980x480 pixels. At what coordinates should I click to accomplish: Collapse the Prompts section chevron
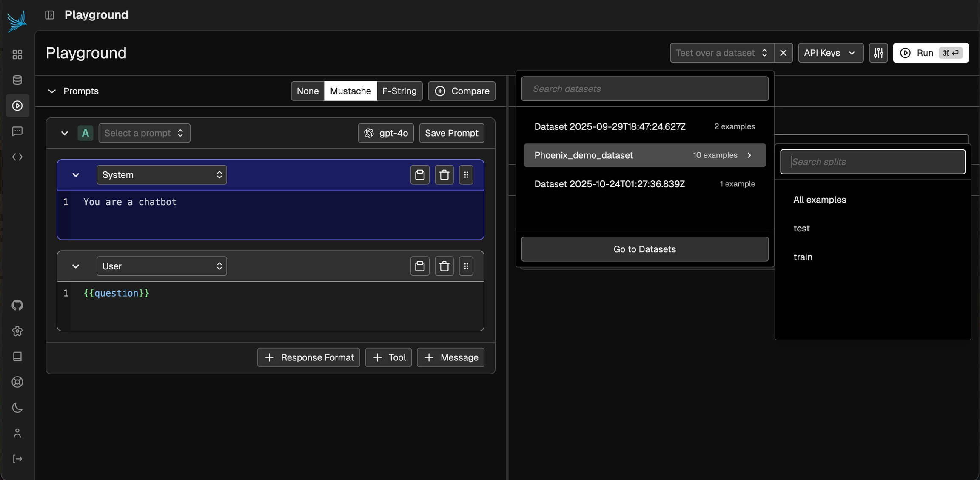pos(52,91)
